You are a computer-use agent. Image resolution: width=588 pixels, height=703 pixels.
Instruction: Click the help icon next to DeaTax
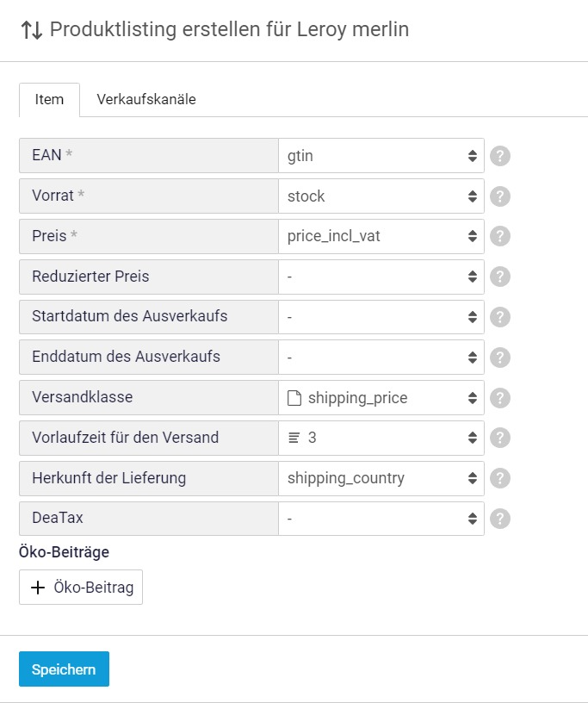click(x=500, y=519)
